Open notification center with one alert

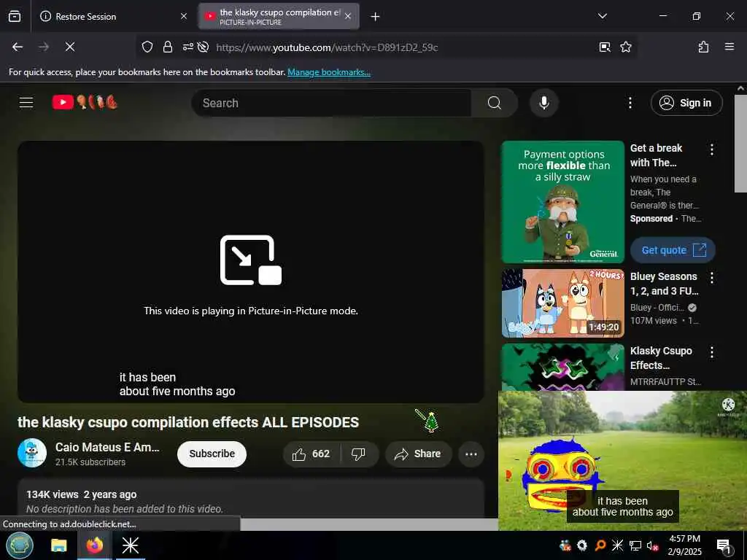724,546
